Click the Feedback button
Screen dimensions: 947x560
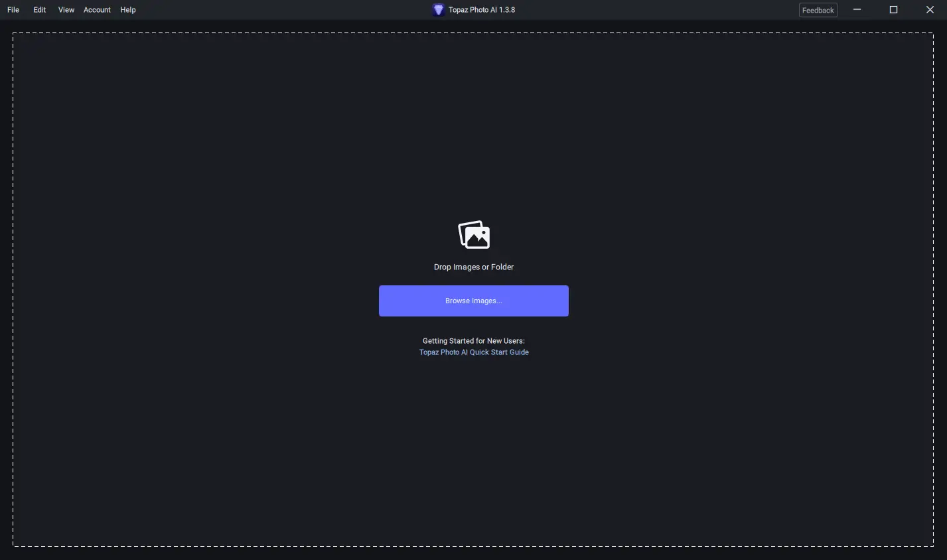pyautogui.click(x=818, y=10)
